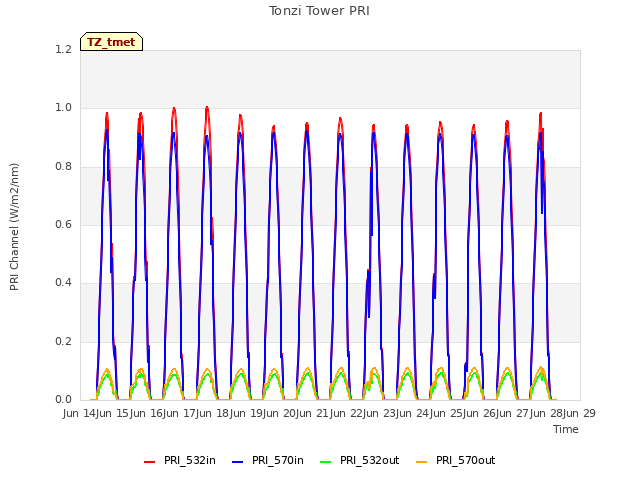Click the Jun 17 x-axis tick label
Image resolution: width=640 pixels, height=480 pixels.
(180, 413)
